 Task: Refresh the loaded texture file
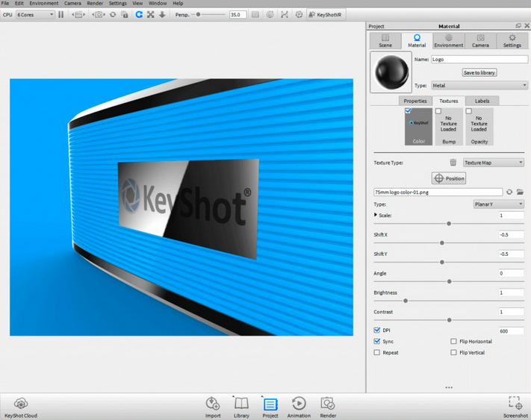tap(509, 192)
